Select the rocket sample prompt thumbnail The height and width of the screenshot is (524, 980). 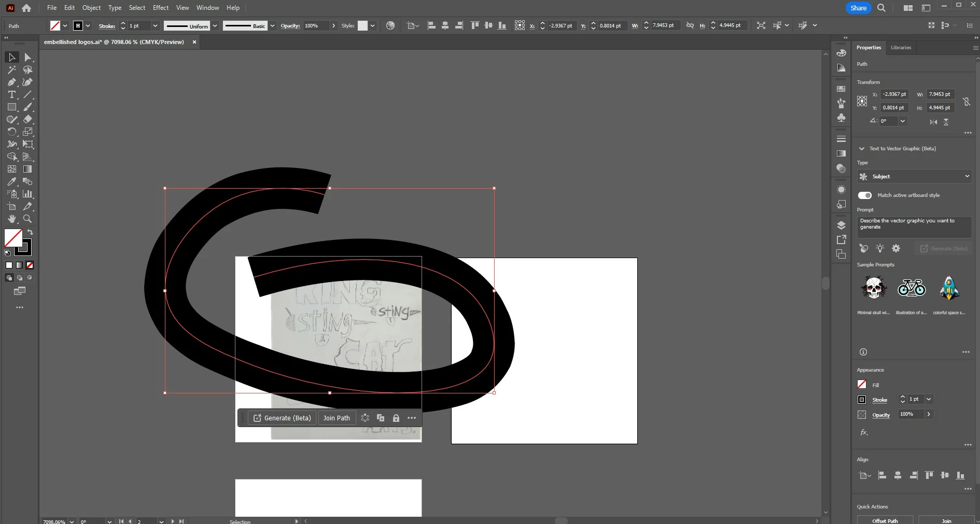pos(949,288)
